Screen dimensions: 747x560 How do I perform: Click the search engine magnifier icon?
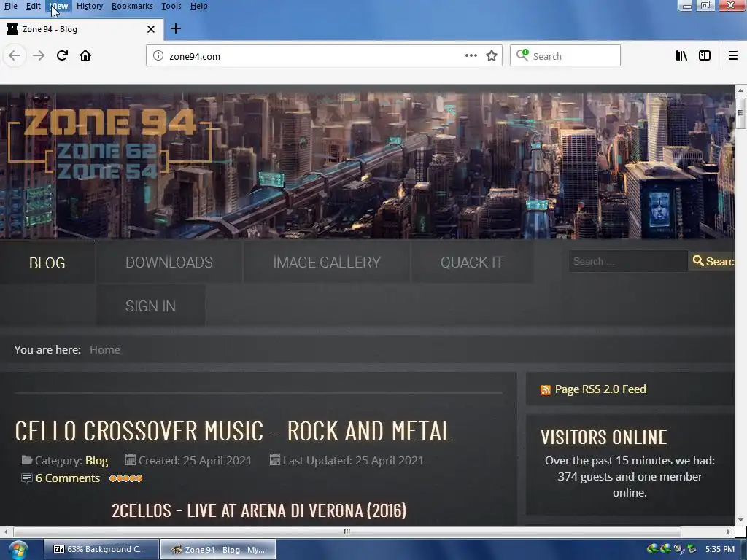522,55
